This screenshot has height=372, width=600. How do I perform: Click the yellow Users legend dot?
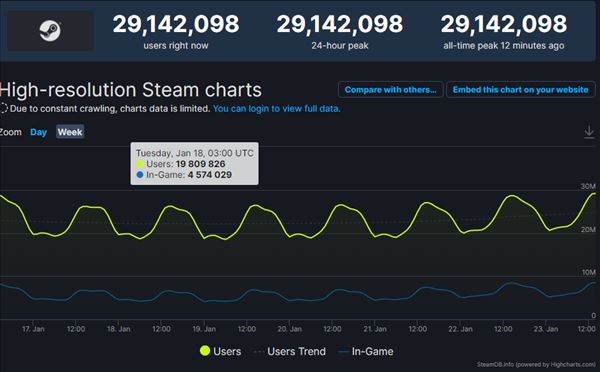tap(205, 351)
